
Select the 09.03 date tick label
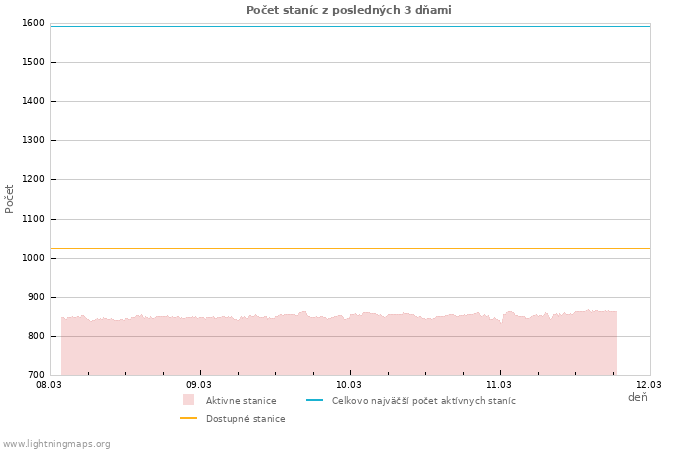199,384
